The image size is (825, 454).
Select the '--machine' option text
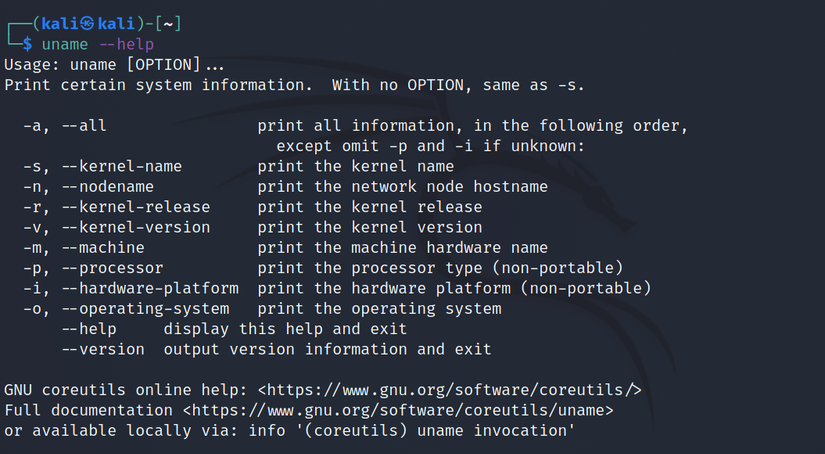click(x=103, y=248)
